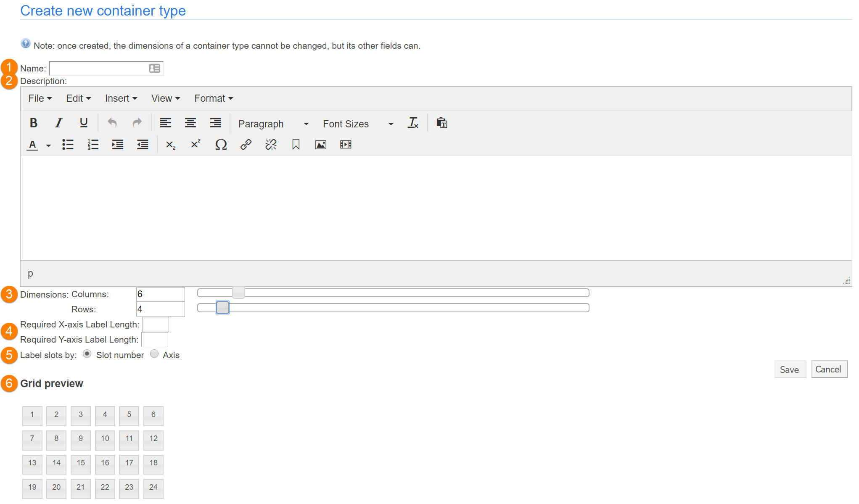This screenshot has width=859, height=504.
Task: Click the bookmark anchor icon
Action: (x=296, y=145)
